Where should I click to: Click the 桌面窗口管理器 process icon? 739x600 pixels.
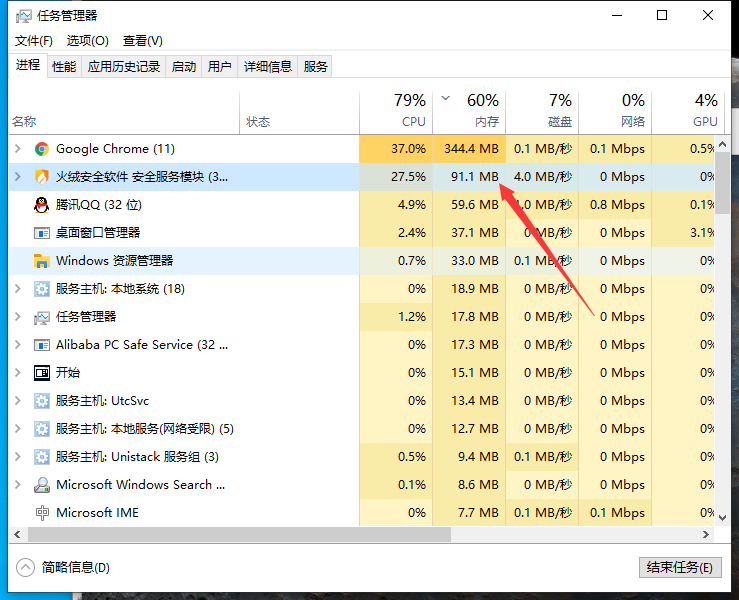coord(41,233)
